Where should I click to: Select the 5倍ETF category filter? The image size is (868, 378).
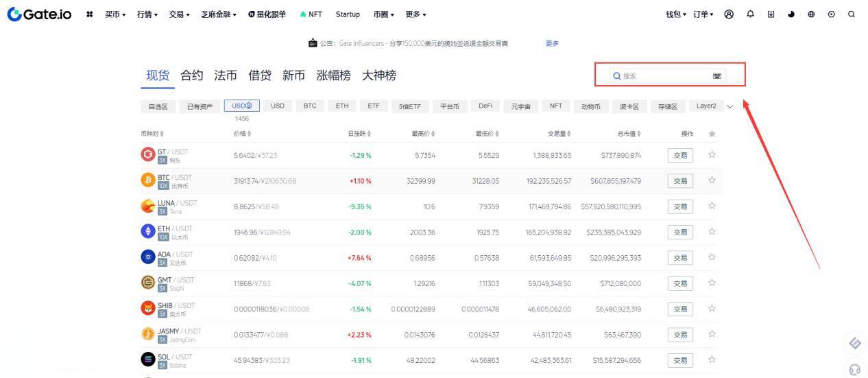pyautogui.click(x=410, y=106)
